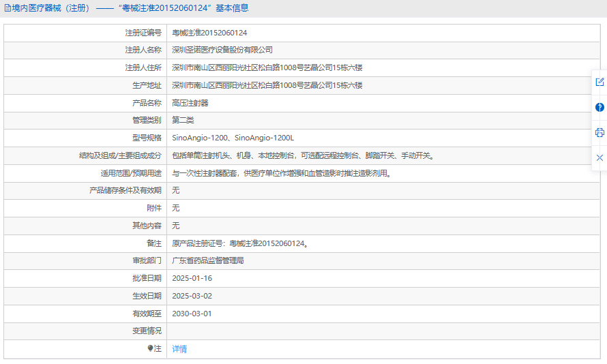Screen dimensions: 607x364
Task: Click the 审批部门 label
Action: (147, 260)
